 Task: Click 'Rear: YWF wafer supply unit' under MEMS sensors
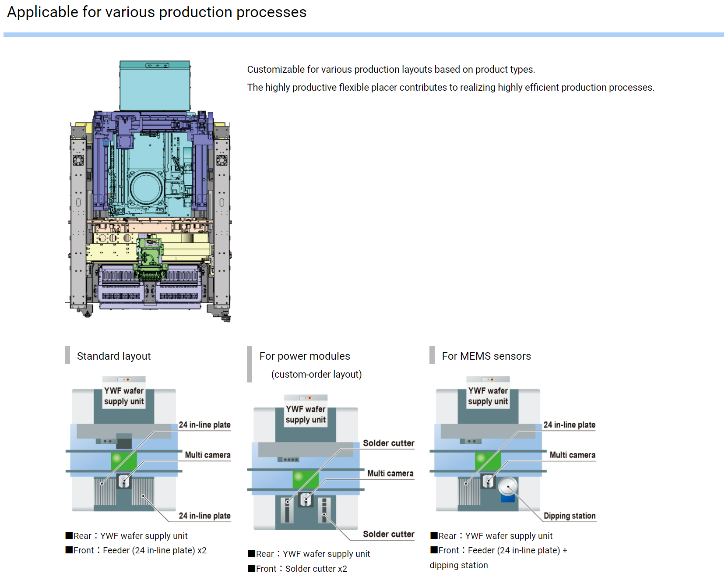tap(491, 536)
